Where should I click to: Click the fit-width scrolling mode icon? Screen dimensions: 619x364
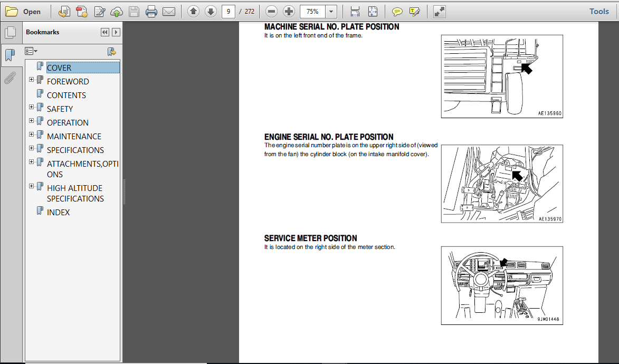pyautogui.click(x=355, y=12)
